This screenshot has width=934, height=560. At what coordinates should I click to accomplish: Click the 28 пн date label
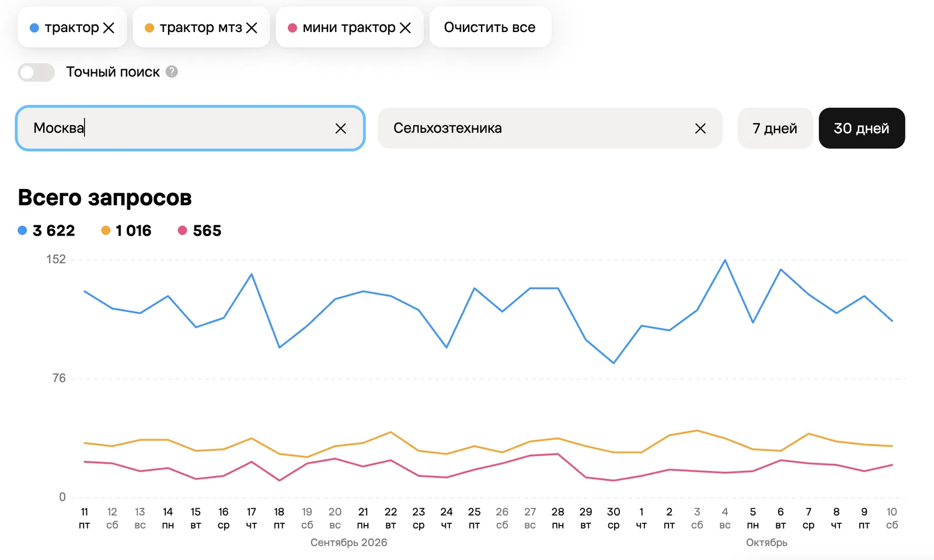pos(558,518)
